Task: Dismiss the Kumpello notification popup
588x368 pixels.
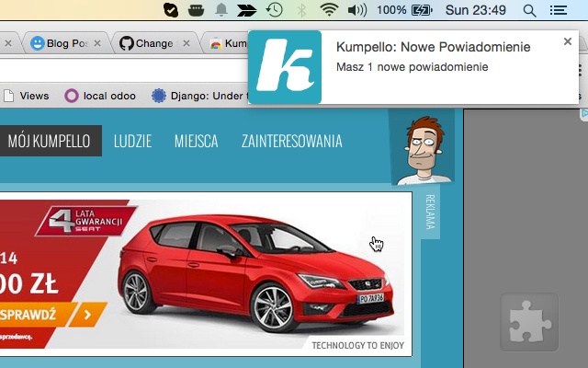Action: pyautogui.click(x=568, y=41)
